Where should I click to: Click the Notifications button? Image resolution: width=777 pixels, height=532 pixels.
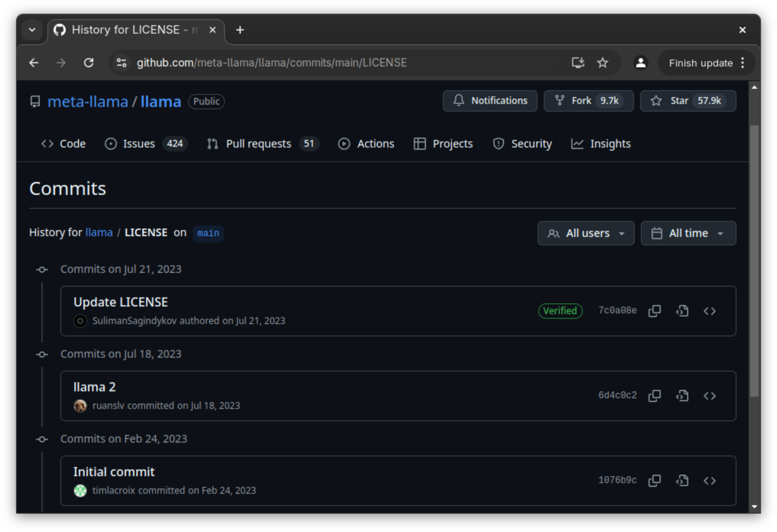tap(490, 101)
